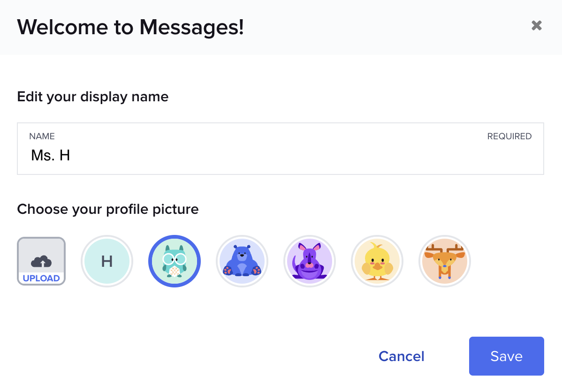Select the purple kangaroo avatar icon
This screenshot has width=562, height=392.
[310, 261]
